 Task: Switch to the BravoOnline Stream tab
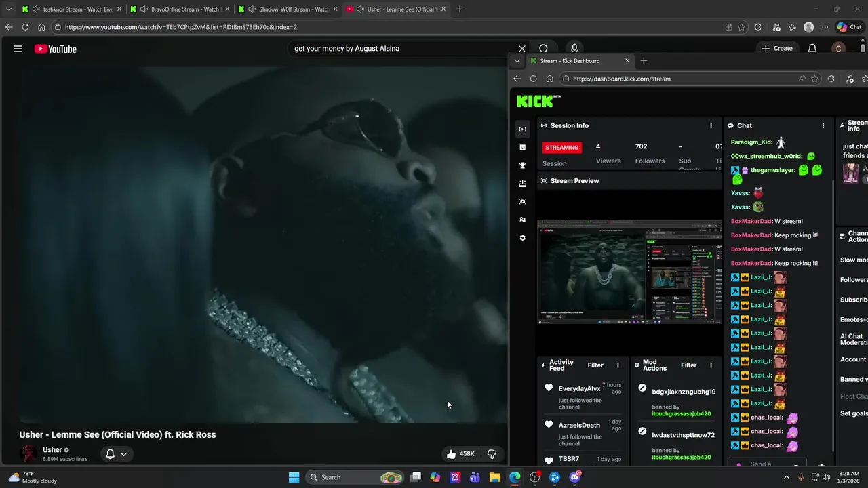(180, 9)
